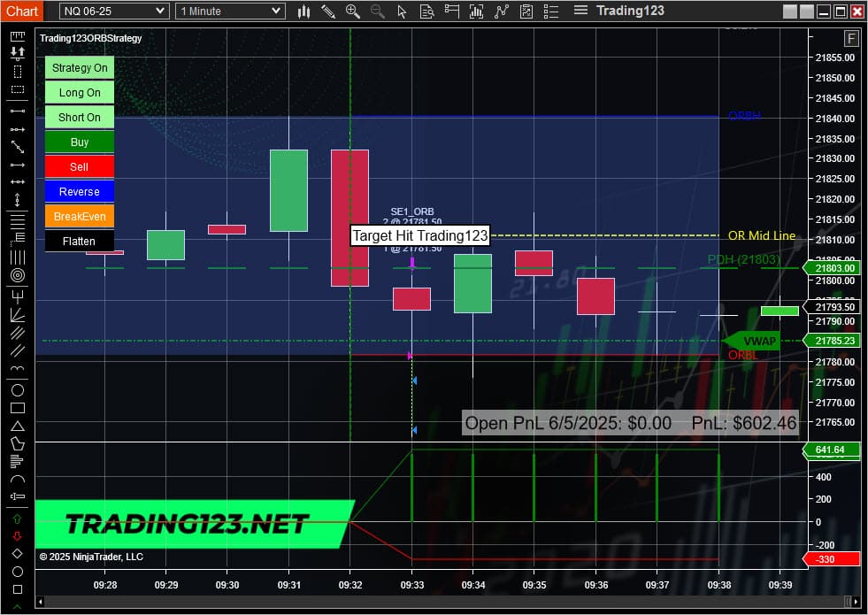Select the vertical region highlight tool
The width and height of the screenshot is (868, 615).
coord(18,72)
